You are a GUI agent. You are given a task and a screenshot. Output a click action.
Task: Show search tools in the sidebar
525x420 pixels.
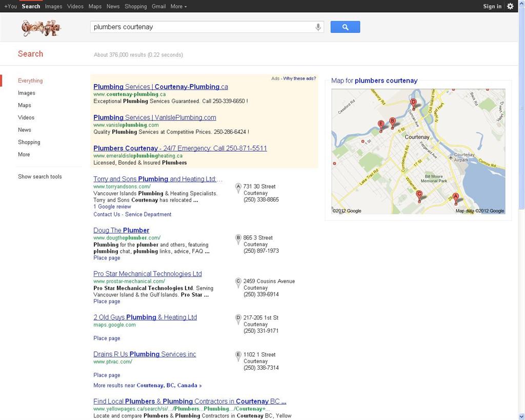(40, 176)
